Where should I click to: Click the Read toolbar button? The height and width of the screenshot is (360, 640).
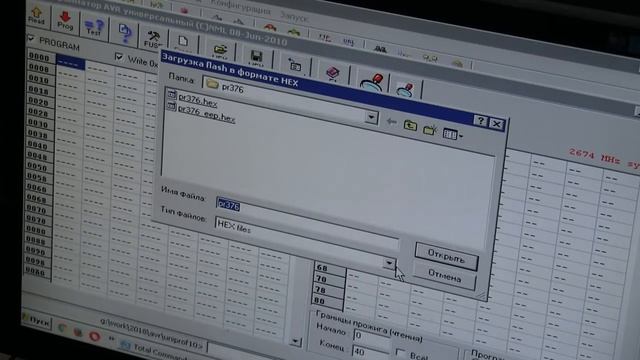pyautogui.click(x=37, y=16)
